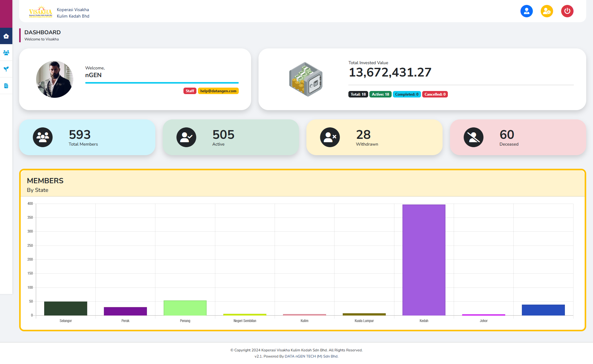Click the red Cancelled: 0 badge
The width and height of the screenshot is (593, 364).
coord(435,94)
